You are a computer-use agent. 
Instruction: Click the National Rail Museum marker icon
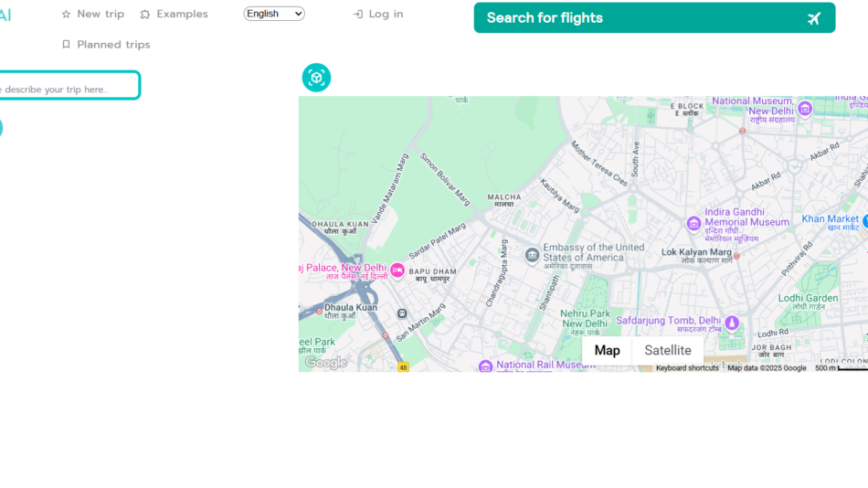pos(485,366)
